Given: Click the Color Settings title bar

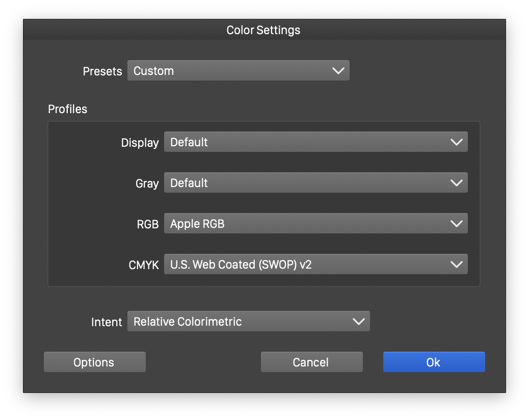Looking at the screenshot, I should tap(263, 30).
